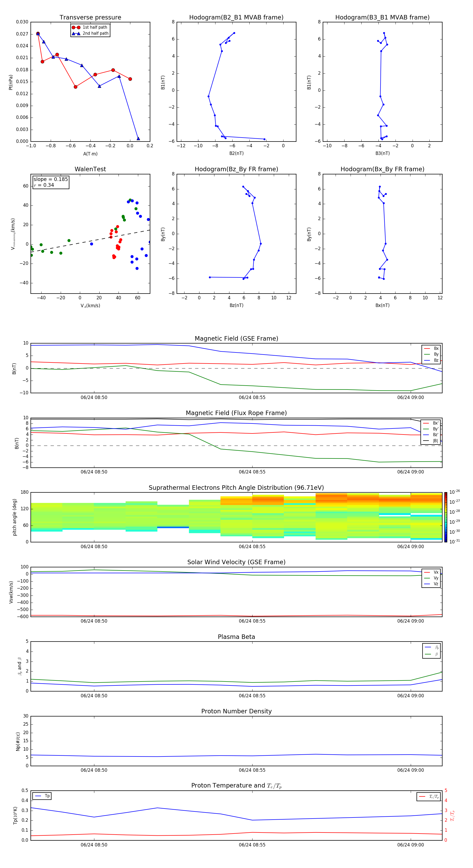The height and width of the screenshot is (868, 473).
Task: Click the "Proton Temperature and Te/Tp" title
Action: [236, 785]
